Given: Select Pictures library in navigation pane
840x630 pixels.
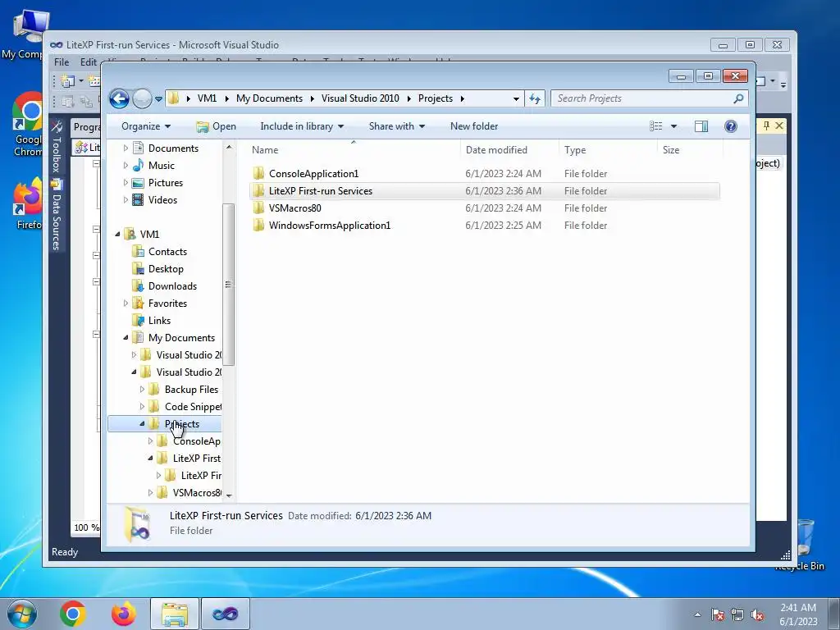Looking at the screenshot, I should click(165, 183).
